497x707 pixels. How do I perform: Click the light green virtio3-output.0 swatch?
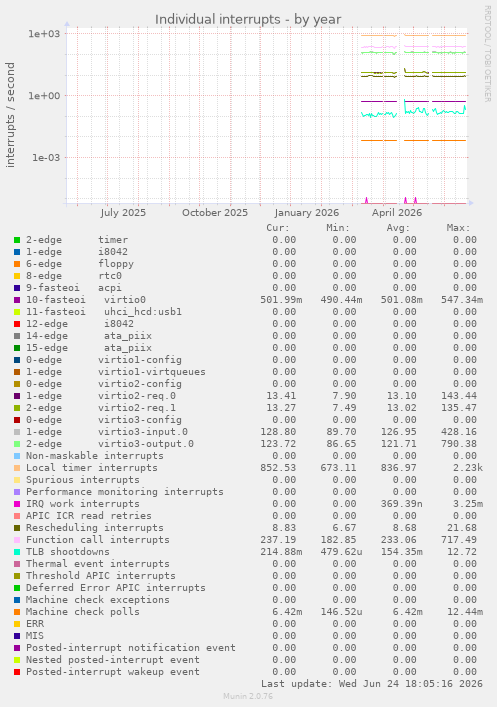point(17,444)
